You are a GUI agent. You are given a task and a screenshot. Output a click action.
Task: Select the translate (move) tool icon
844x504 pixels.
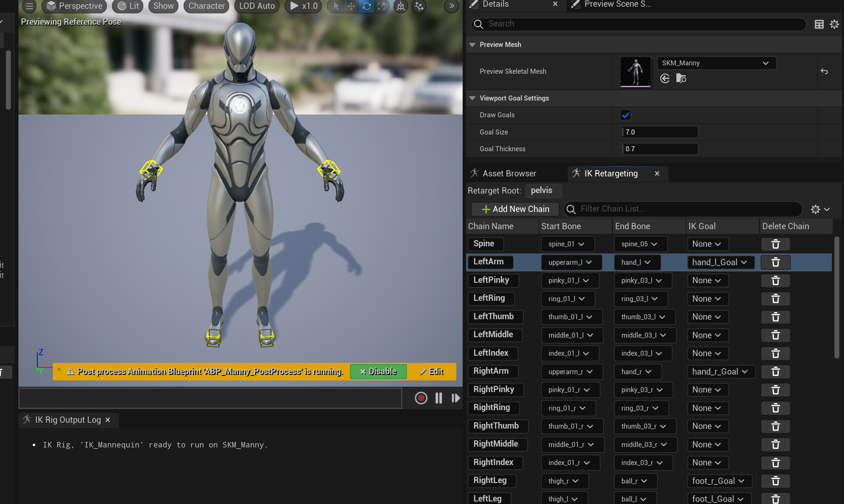pyautogui.click(x=351, y=6)
